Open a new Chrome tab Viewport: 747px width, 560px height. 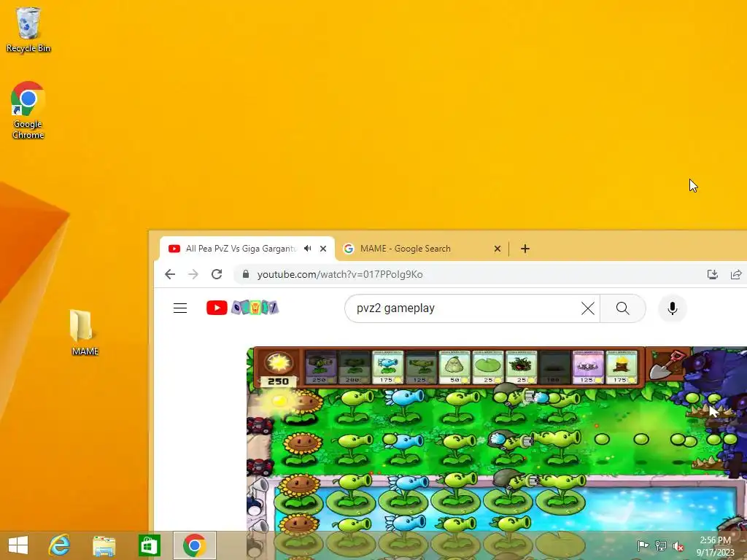pyautogui.click(x=525, y=249)
